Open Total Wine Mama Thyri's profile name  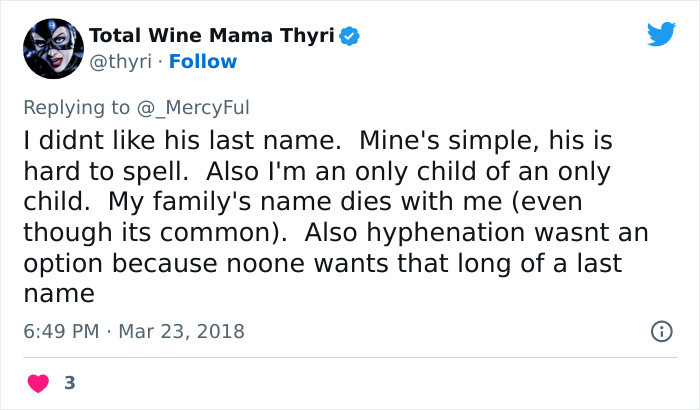(213, 36)
